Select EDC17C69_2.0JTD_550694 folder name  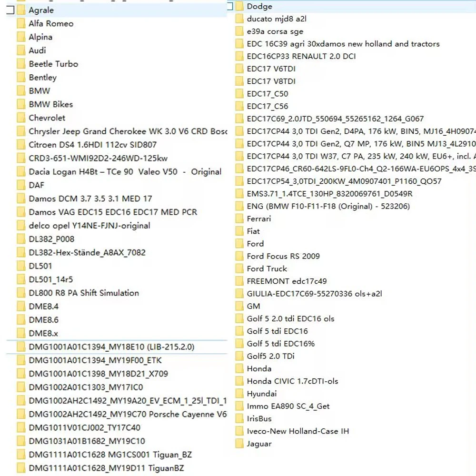(336, 119)
